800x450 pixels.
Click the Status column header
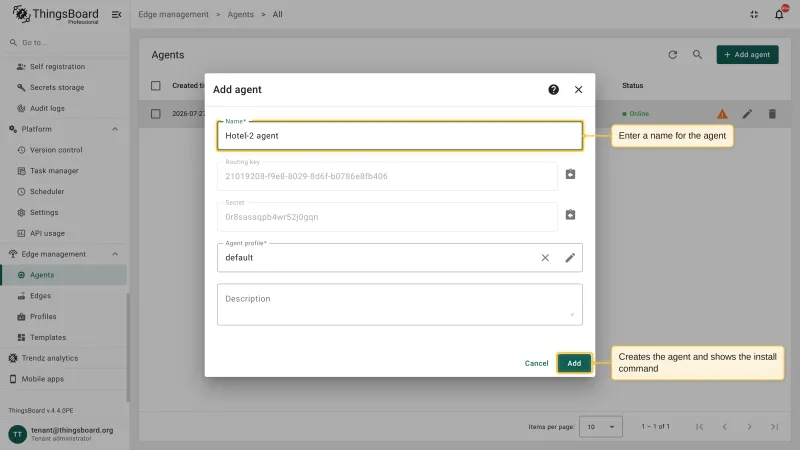pos(632,86)
